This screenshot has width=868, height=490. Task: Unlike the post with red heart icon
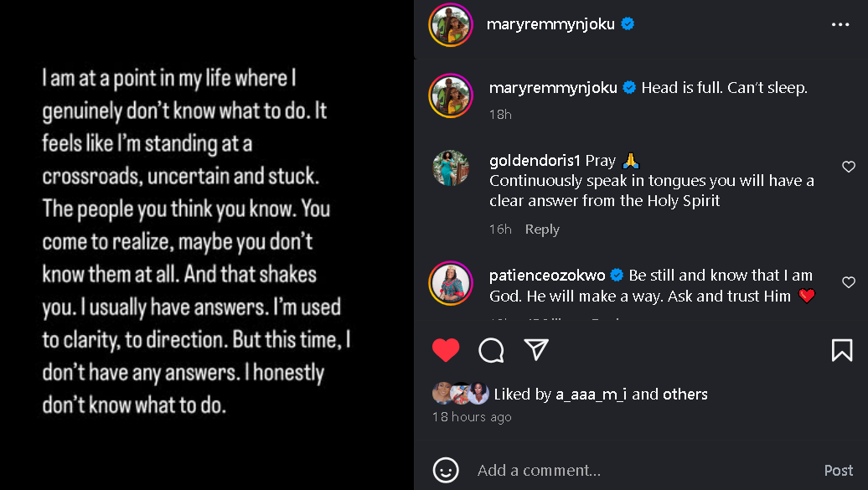(x=446, y=350)
